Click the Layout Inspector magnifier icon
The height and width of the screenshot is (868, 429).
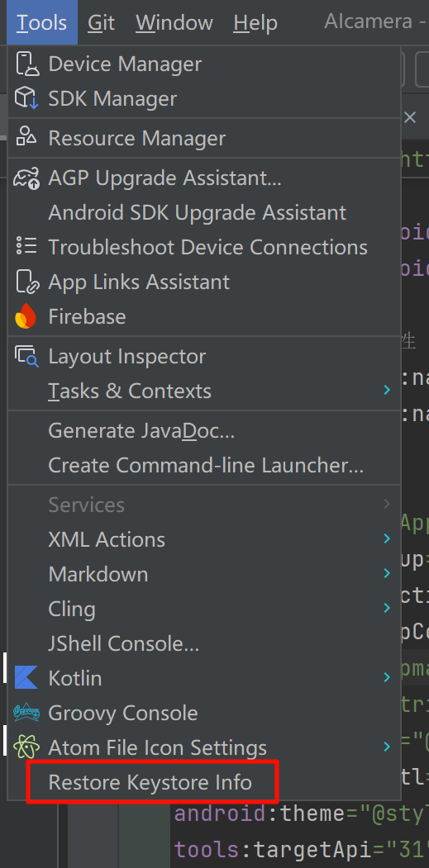pos(26,357)
